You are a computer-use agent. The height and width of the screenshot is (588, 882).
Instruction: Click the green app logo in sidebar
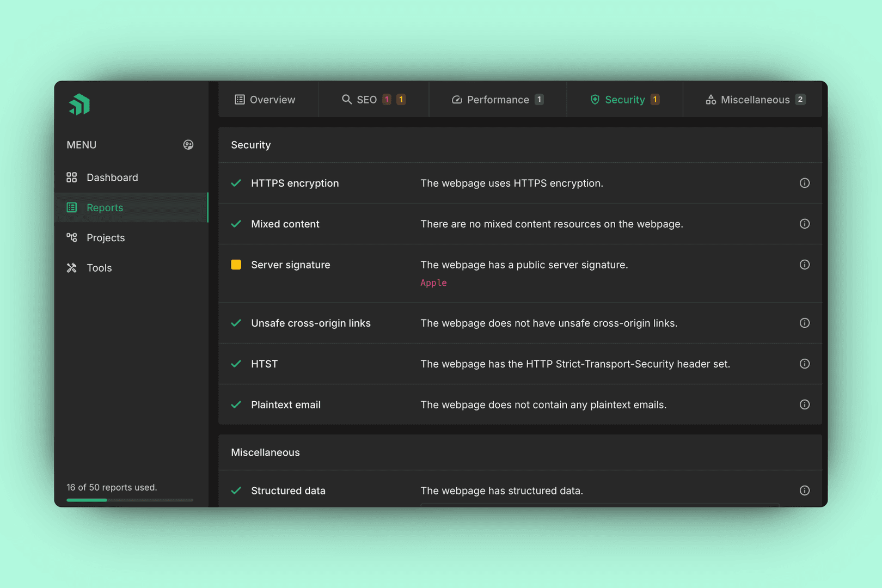(79, 105)
